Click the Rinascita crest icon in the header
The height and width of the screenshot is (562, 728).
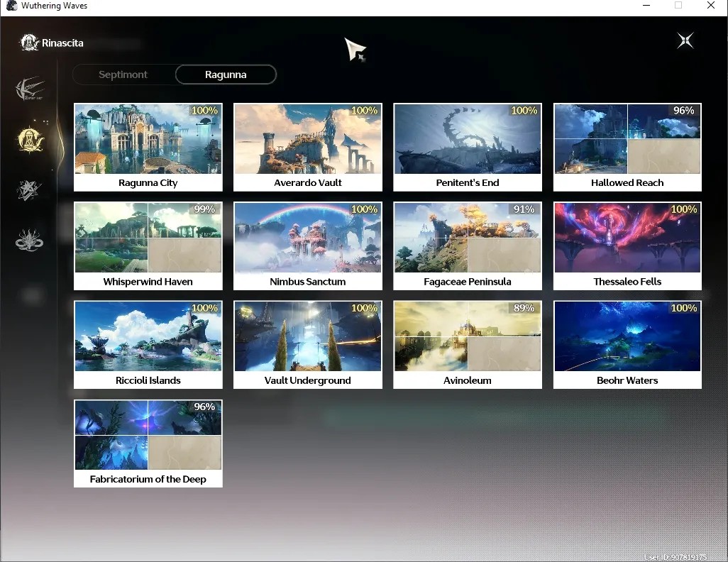(x=29, y=43)
